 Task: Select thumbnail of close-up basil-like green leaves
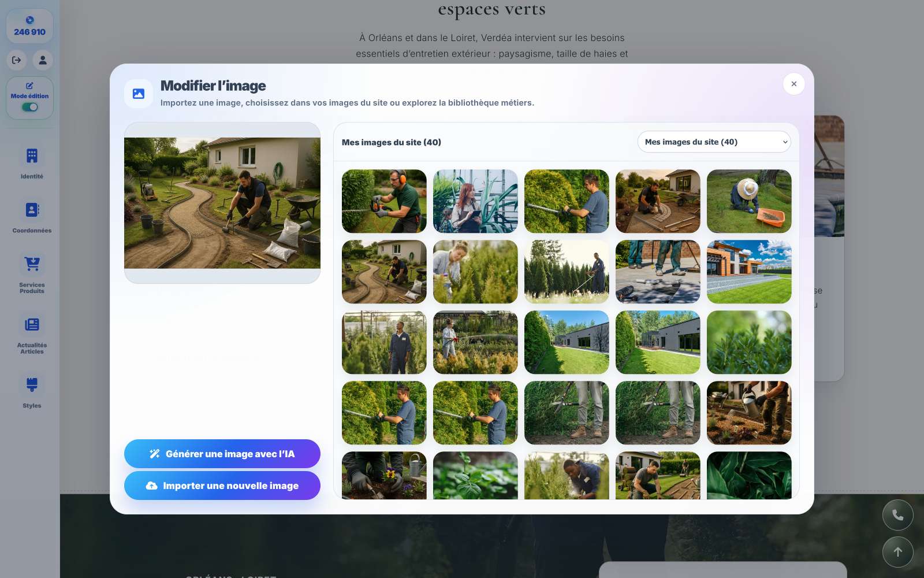(475, 475)
